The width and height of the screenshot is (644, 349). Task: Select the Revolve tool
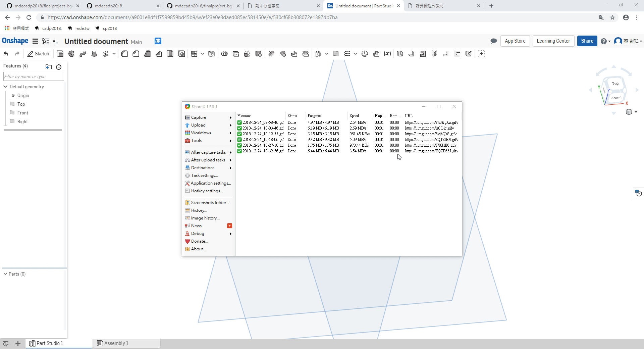tap(71, 54)
